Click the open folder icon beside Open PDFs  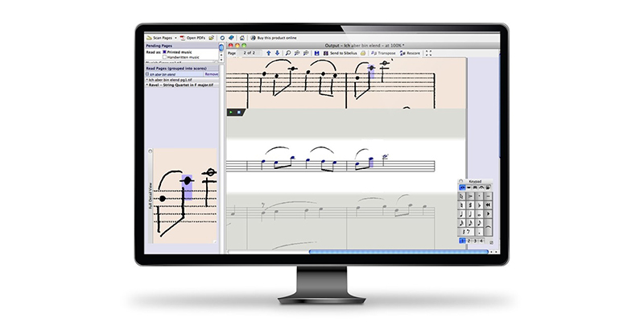pyautogui.click(x=211, y=38)
